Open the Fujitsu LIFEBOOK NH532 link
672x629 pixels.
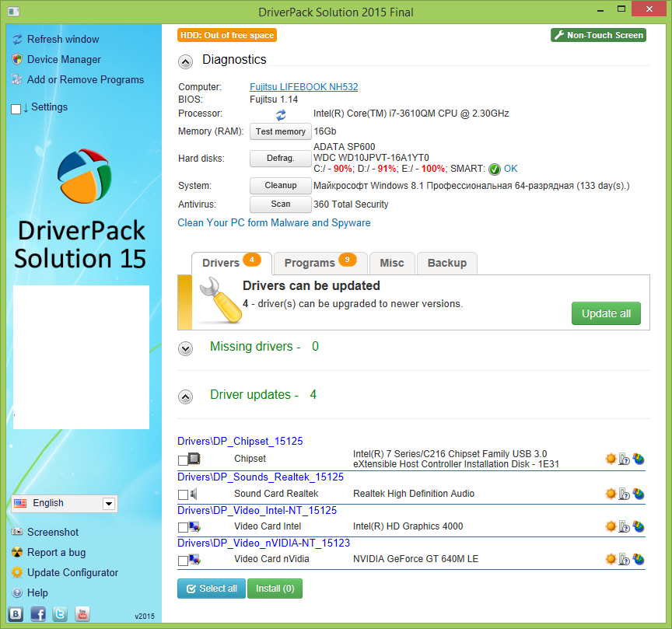coord(303,87)
